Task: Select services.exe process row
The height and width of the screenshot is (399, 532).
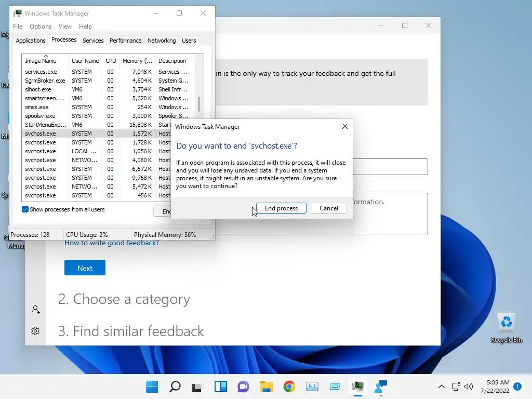Action: [x=108, y=72]
